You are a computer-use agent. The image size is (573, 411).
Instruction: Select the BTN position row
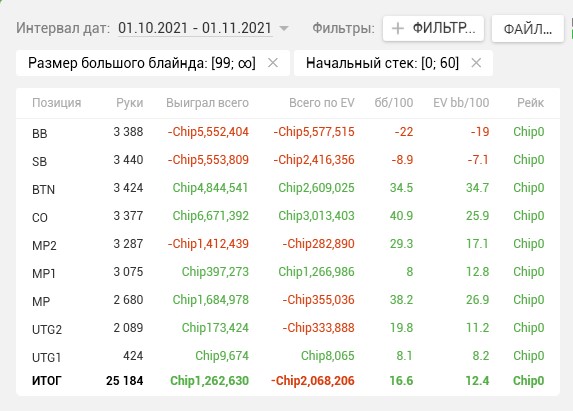click(288, 188)
